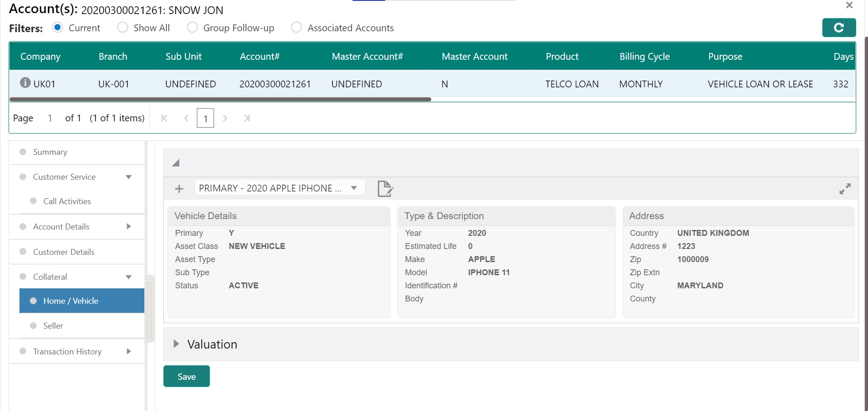The image size is (868, 411).
Task: Click the APPLE make value
Action: coord(482,259)
